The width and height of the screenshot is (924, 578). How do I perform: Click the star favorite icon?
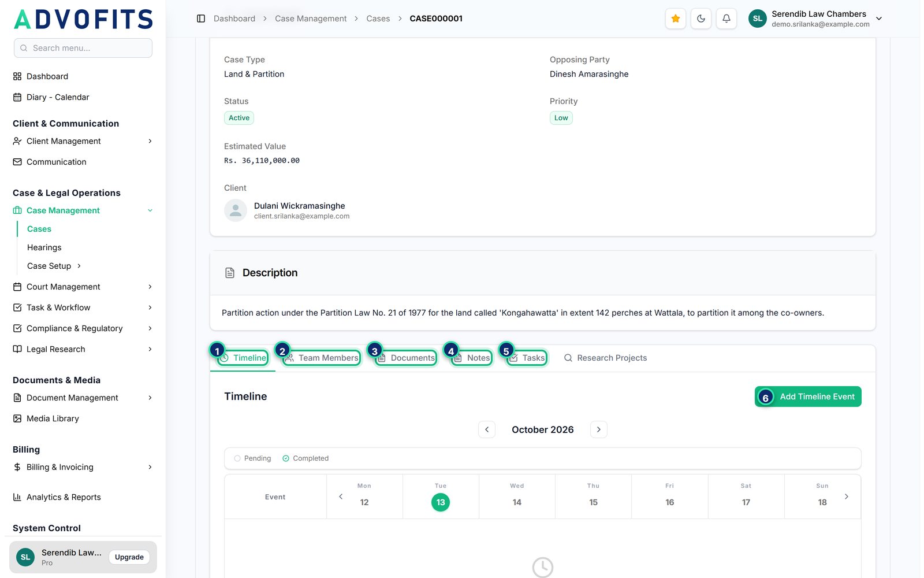coord(676,18)
